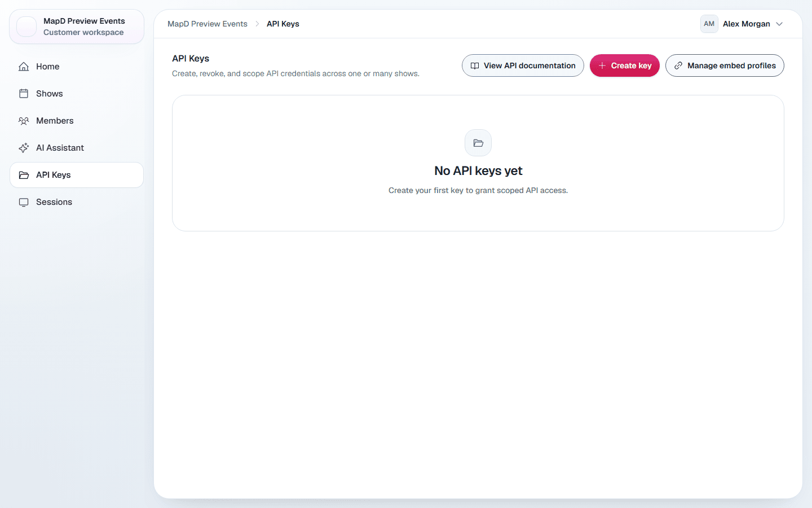Viewport: 812px width, 508px height.
Task: Open Manage embed profiles
Action: (x=725, y=65)
